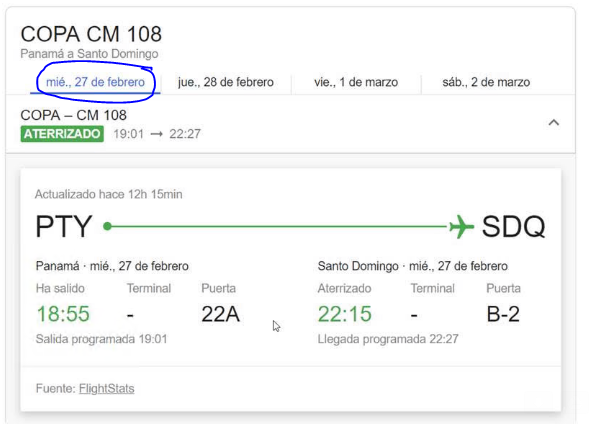Viewport: 589px width, 436px height.
Task: Click the COPA CM 108 title
Action: pos(91,34)
